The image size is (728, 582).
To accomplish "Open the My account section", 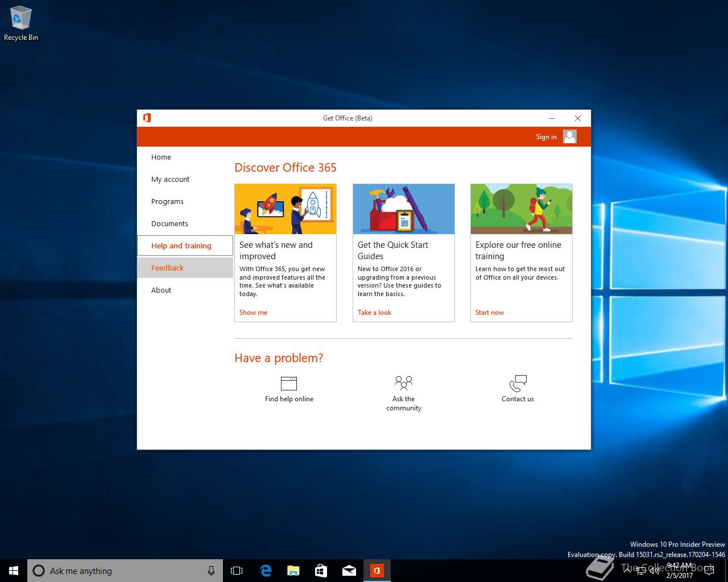I will 185,180.
